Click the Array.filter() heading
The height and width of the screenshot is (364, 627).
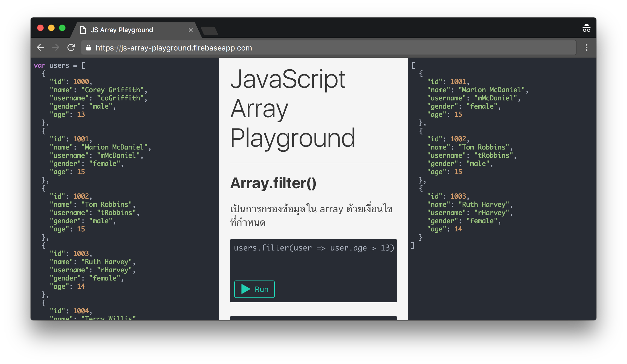coord(273,183)
